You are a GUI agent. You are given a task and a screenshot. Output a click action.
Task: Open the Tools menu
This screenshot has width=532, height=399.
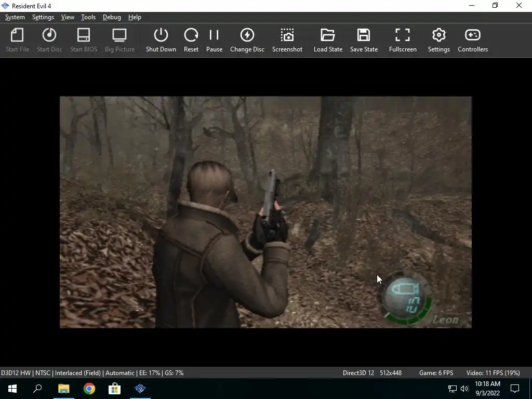(x=88, y=17)
